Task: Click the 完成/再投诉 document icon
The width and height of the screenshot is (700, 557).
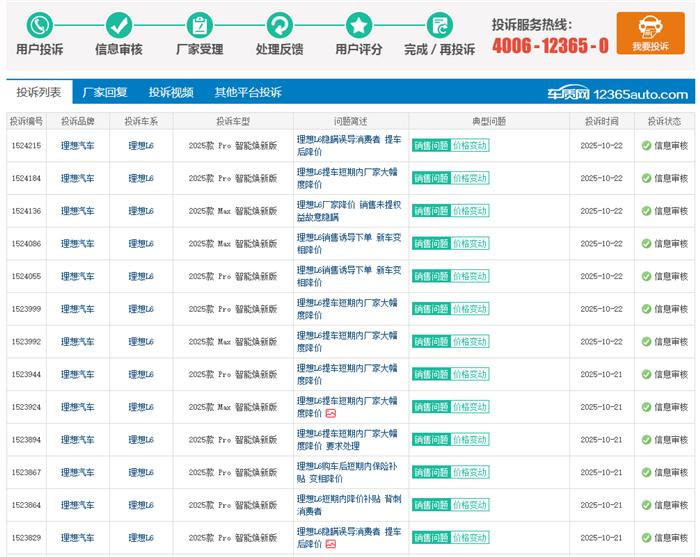Action: (x=439, y=25)
